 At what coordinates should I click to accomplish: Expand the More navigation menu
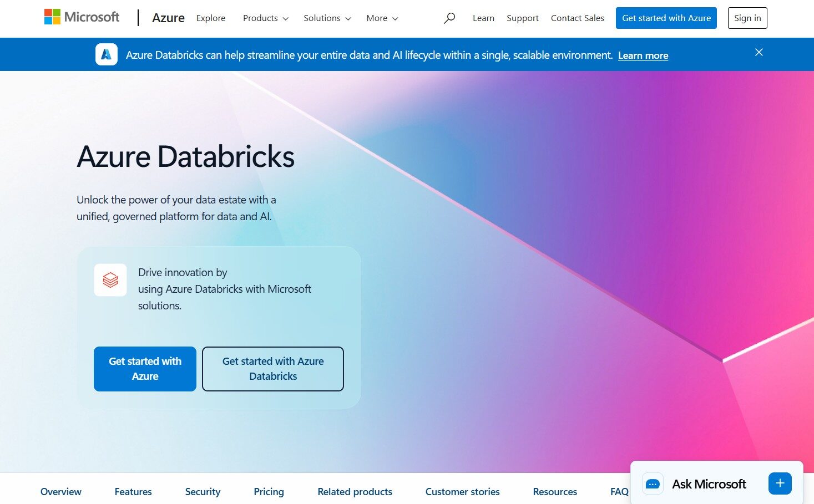(x=382, y=18)
